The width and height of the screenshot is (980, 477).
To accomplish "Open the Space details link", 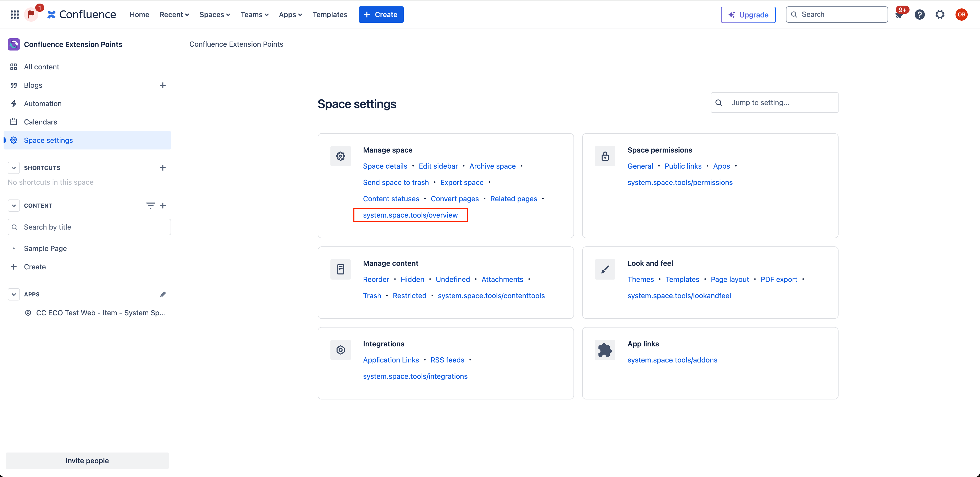I will click(x=385, y=166).
